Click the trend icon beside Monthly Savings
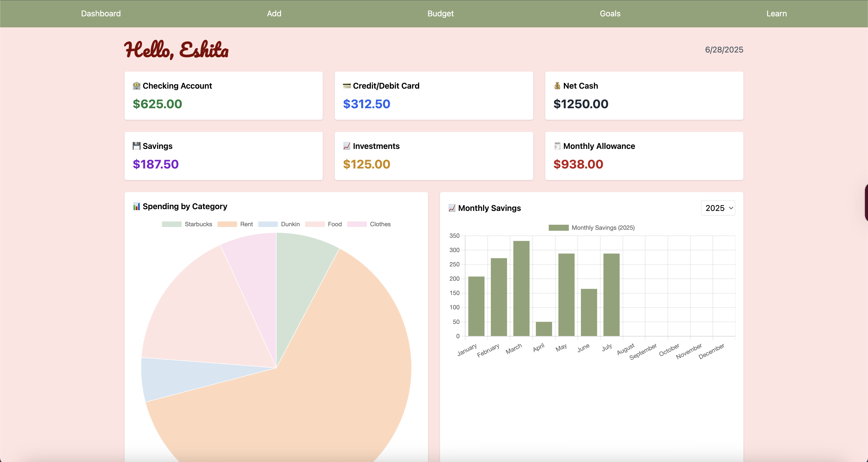The height and width of the screenshot is (462, 868). (x=452, y=208)
